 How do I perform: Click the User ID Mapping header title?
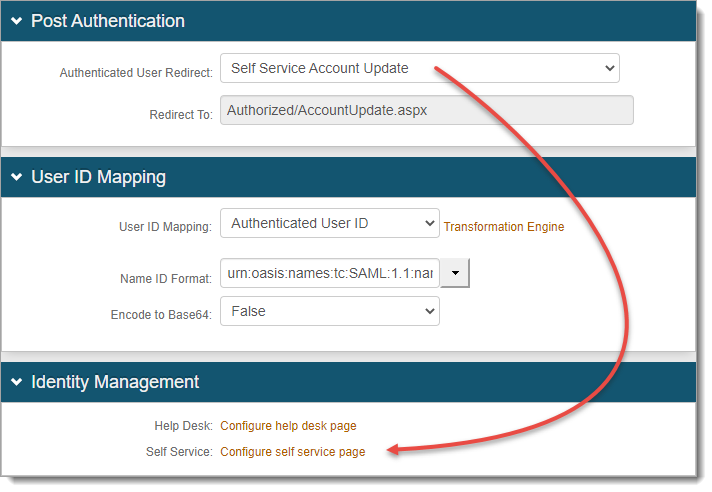98,178
